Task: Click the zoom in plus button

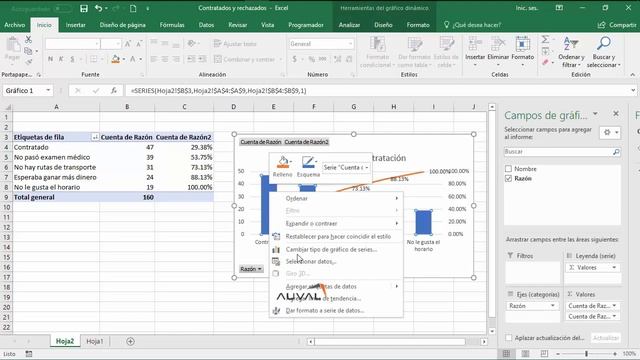Action: coord(615,353)
